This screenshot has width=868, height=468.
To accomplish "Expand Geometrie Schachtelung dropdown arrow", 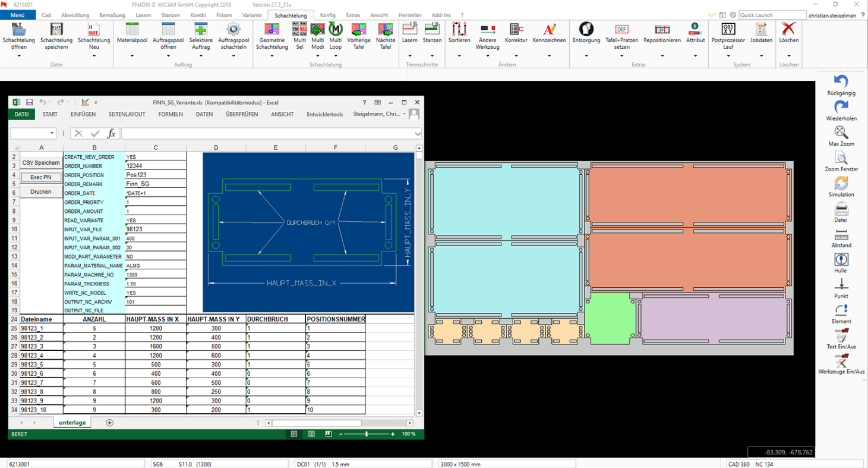I will tap(272, 56).
